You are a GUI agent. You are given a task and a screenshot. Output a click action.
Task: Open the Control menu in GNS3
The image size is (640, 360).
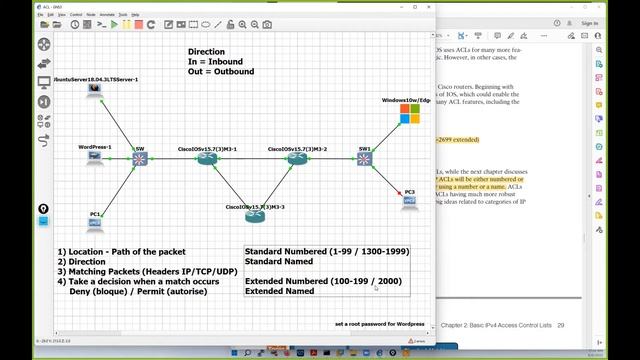coord(76,15)
